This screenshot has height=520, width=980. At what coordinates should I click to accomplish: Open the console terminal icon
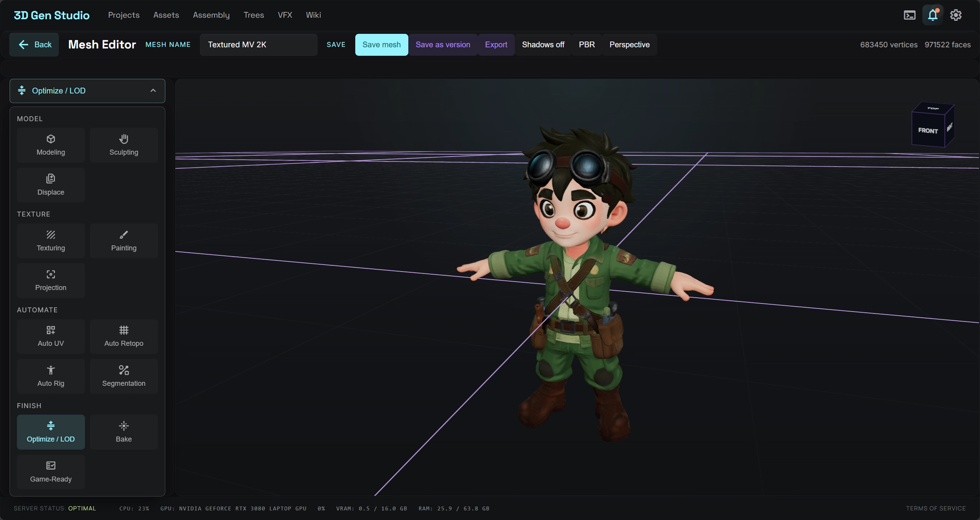pyautogui.click(x=909, y=15)
